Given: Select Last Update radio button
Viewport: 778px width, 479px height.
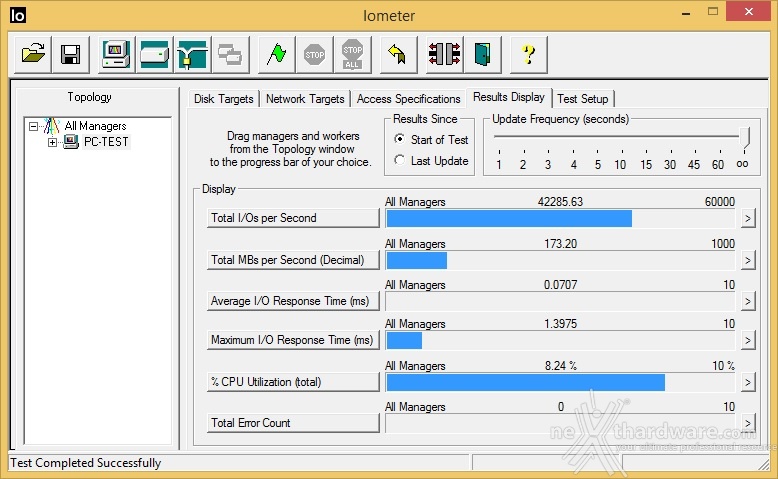Looking at the screenshot, I should 399,160.
